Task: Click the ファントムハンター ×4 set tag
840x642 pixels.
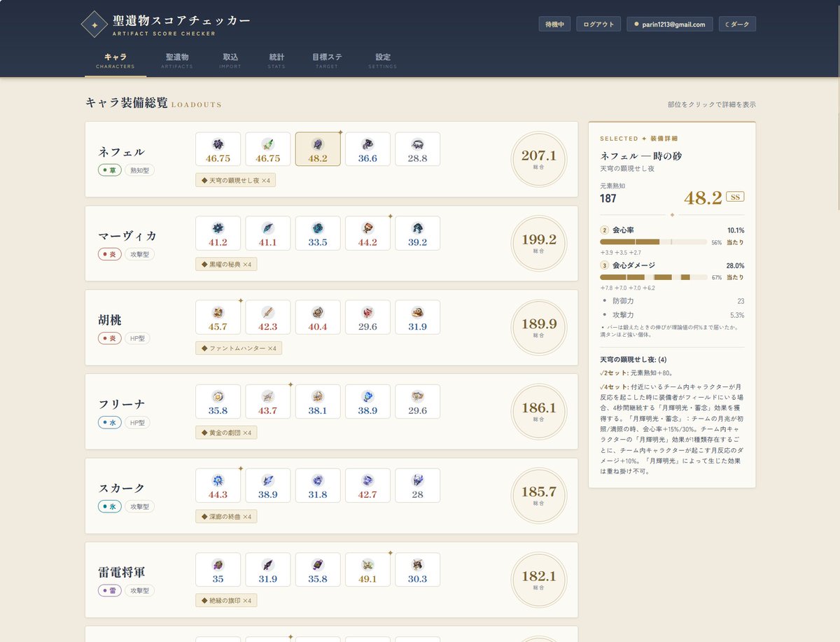Action: pyautogui.click(x=239, y=349)
